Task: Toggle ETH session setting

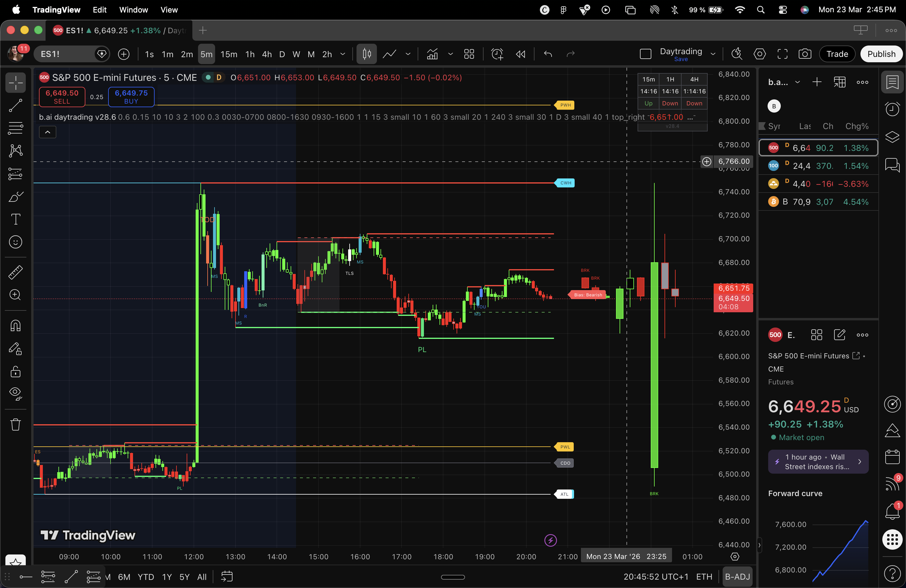Action: (x=704, y=577)
